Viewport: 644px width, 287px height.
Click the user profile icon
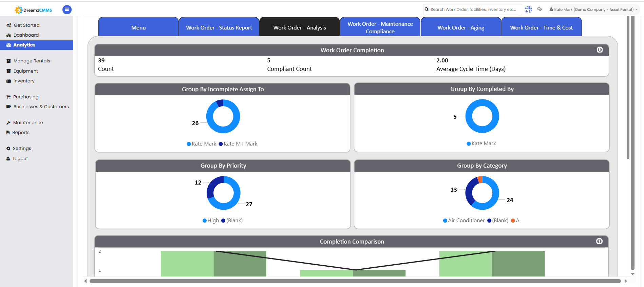tap(551, 9)
